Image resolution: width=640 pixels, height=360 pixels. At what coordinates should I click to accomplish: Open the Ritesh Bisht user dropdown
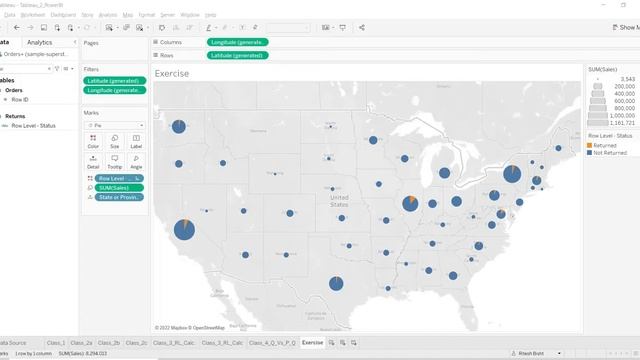pos(537,353)
